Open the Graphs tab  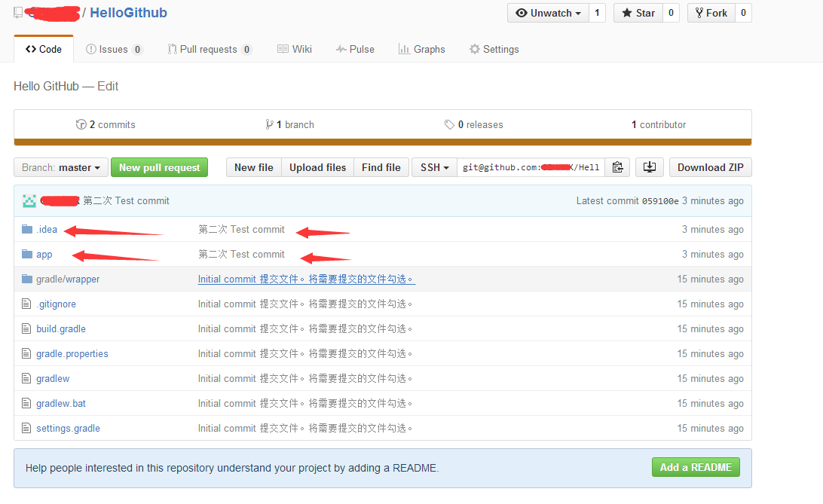coord(421,49)
